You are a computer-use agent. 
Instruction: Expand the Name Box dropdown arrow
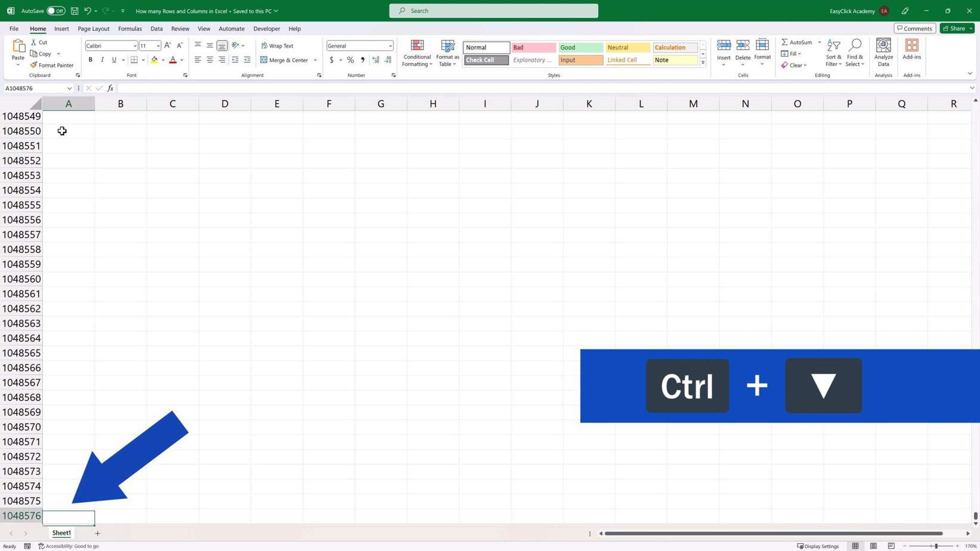[x=69, y=88]
